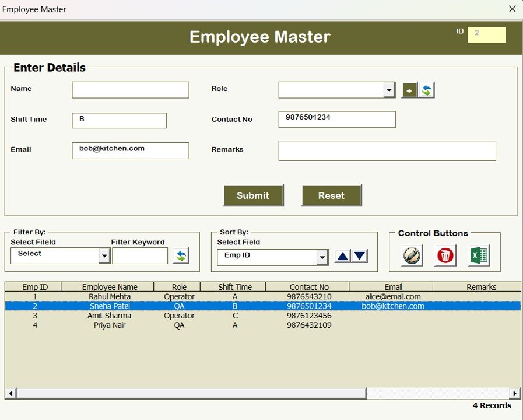Click the plus icon to add a Role
523x420 pixels.
coord(409,90)
